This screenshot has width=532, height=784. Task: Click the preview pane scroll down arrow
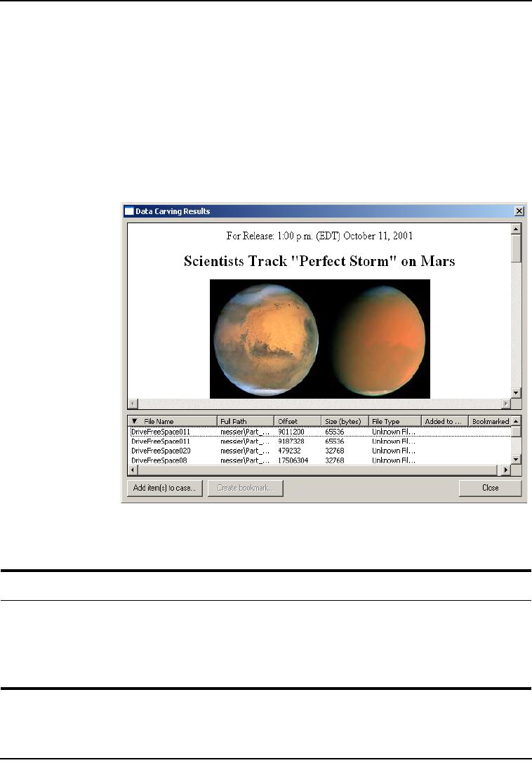[x=516, y=393]
